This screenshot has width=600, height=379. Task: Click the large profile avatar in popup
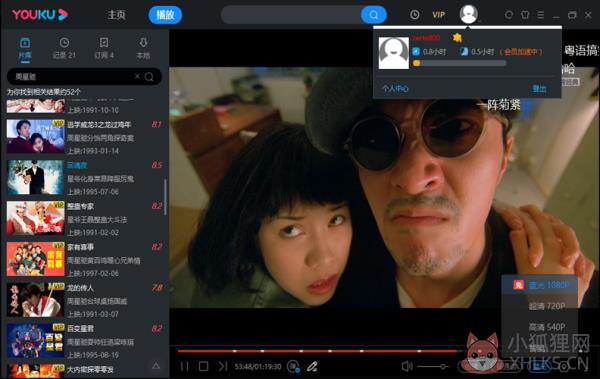point(393,53)
